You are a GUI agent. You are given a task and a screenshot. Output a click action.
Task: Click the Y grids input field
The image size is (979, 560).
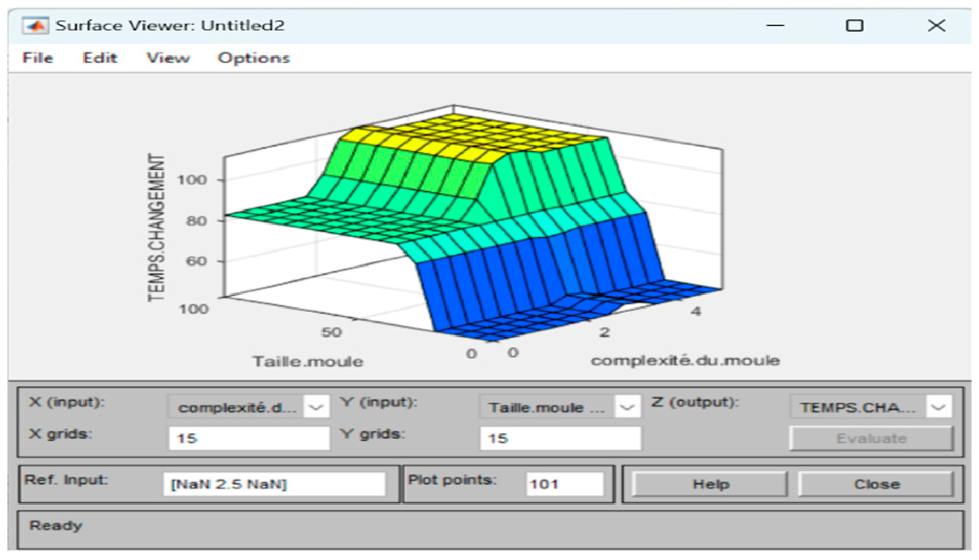560,439
